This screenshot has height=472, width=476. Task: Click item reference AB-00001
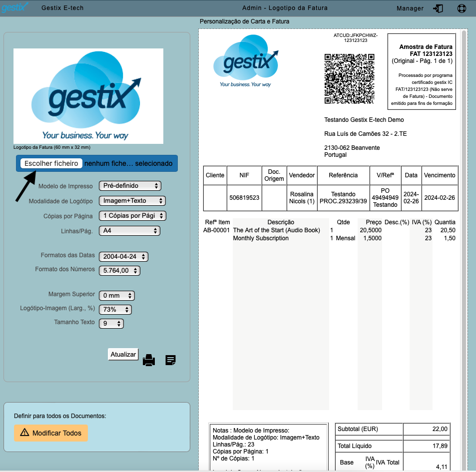[216, 230]
